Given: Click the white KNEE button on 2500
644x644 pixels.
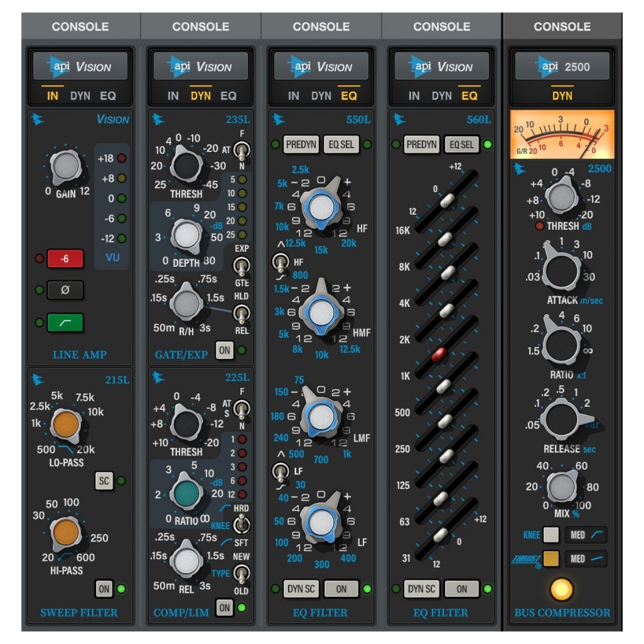Looking at the screenshot, I should (x=551, y=535).
